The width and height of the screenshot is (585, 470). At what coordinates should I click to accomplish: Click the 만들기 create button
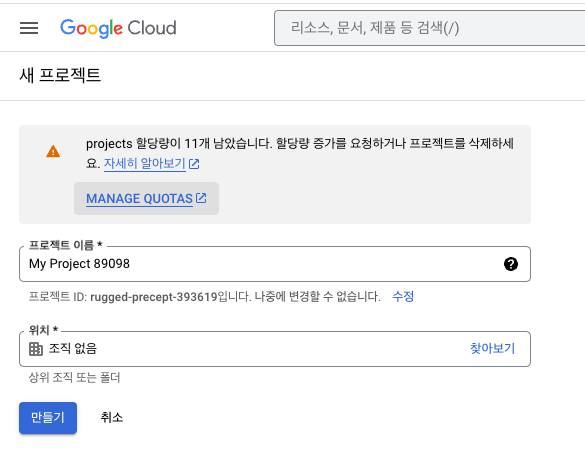(48, 418)
